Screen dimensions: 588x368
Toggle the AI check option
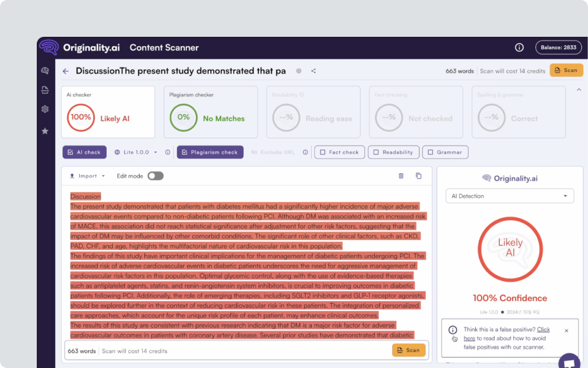85,152
